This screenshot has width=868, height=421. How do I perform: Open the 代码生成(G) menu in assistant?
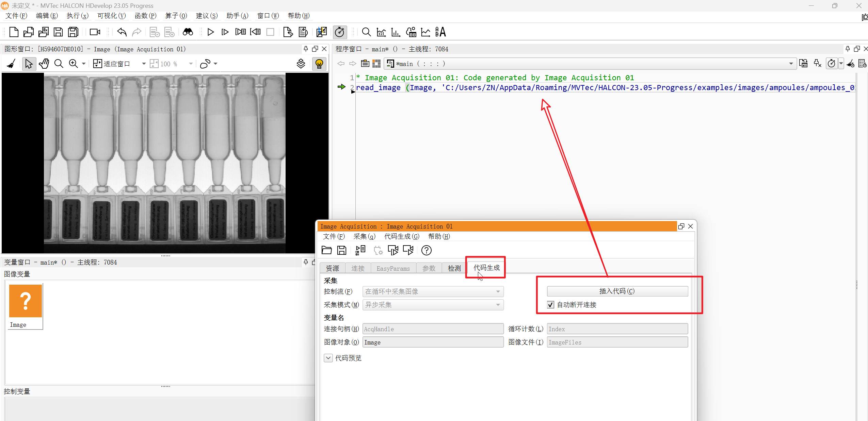(402, 236)
